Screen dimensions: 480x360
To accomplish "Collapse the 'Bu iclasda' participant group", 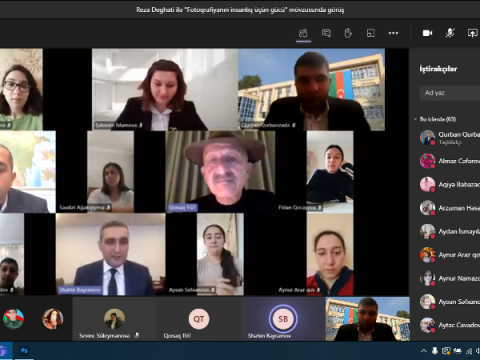I will 415,119.
